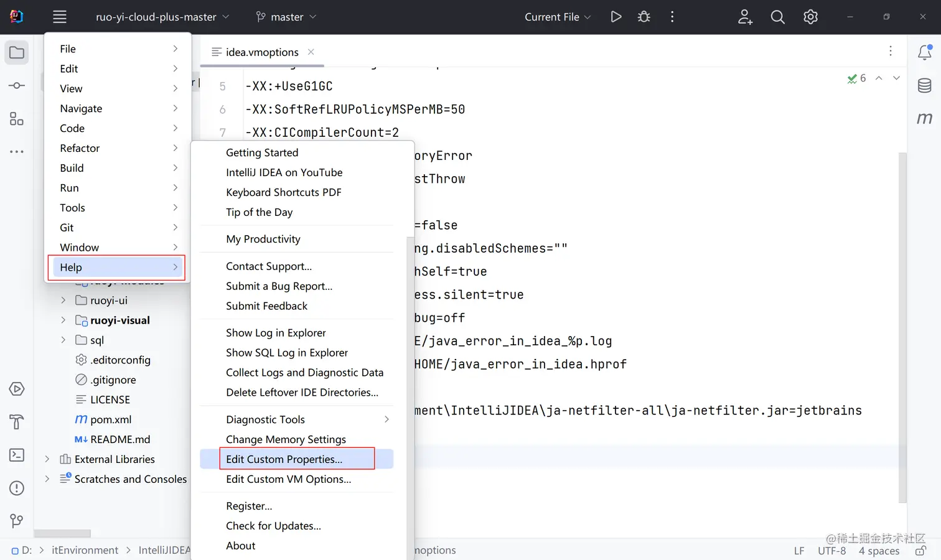
Task: Open Search Everywhere magnifier icon
Action: (x=777, y=17)
